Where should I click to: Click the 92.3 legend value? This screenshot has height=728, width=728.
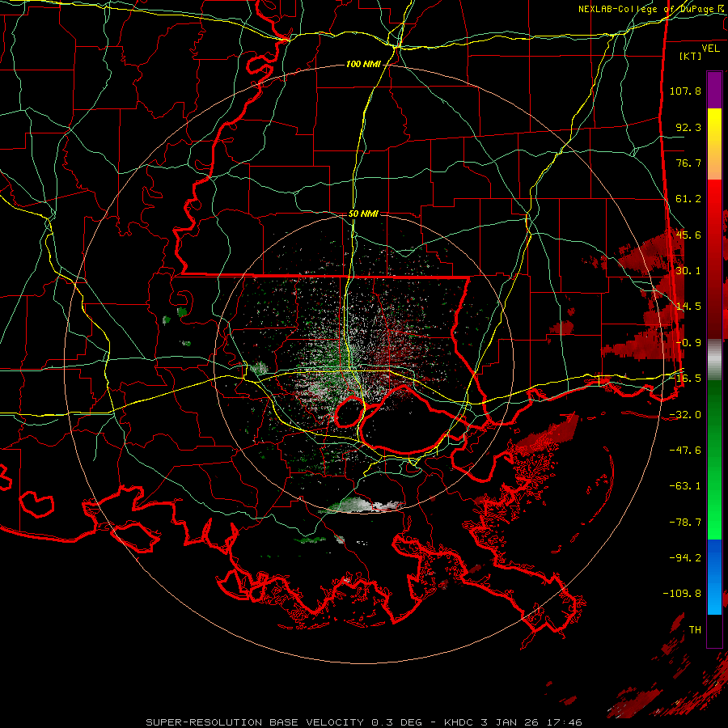(688, 127)
